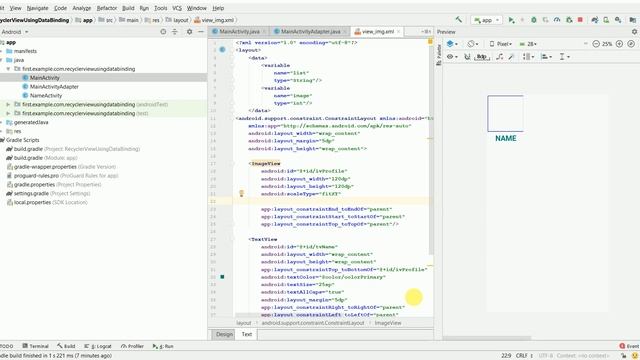Image resolution: width=640 pixels, height=360 pixels.
Task: Open Preview panel gear settings
Action: pos(634,31)
